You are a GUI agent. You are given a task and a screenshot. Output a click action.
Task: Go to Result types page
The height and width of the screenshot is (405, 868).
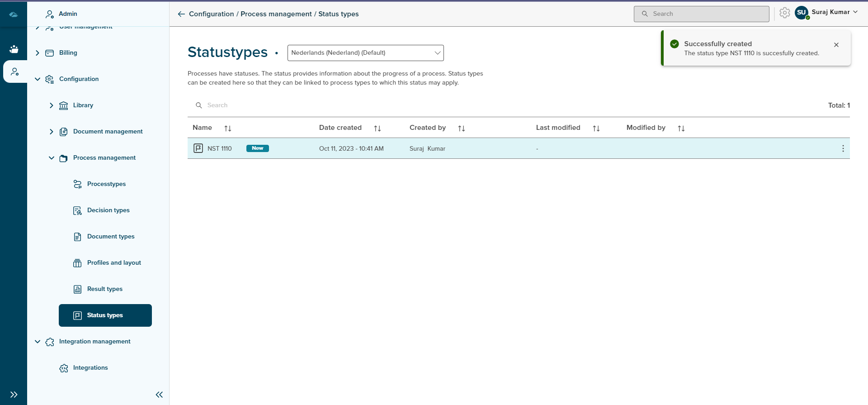[x=104, y=289]
